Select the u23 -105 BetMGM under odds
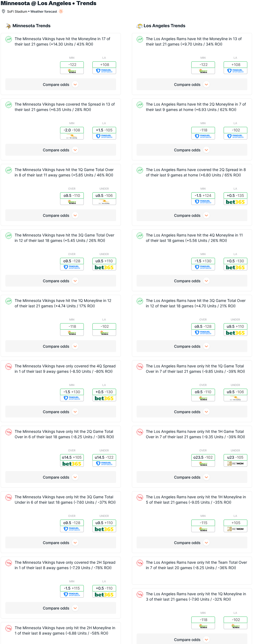The image size is (253, 644). 235,460
